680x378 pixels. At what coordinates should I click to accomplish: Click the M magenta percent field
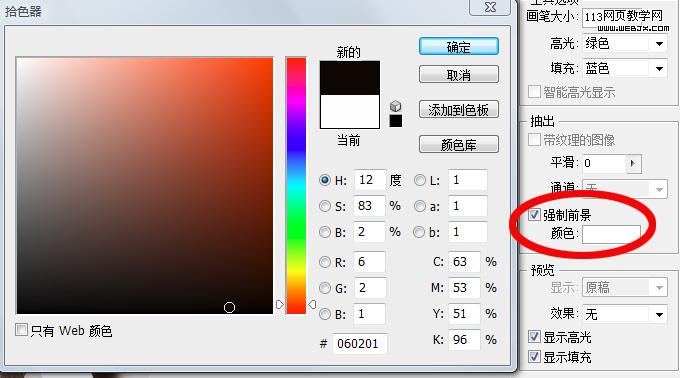pos(464,288)
